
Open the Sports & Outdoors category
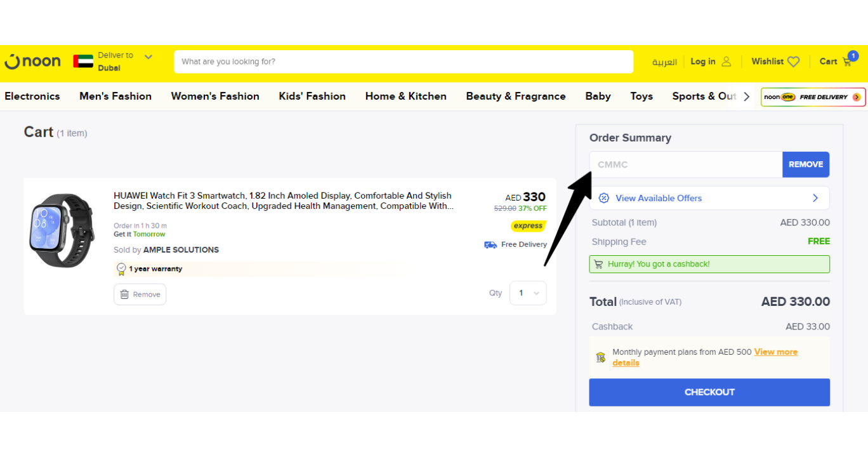(704, 96)
